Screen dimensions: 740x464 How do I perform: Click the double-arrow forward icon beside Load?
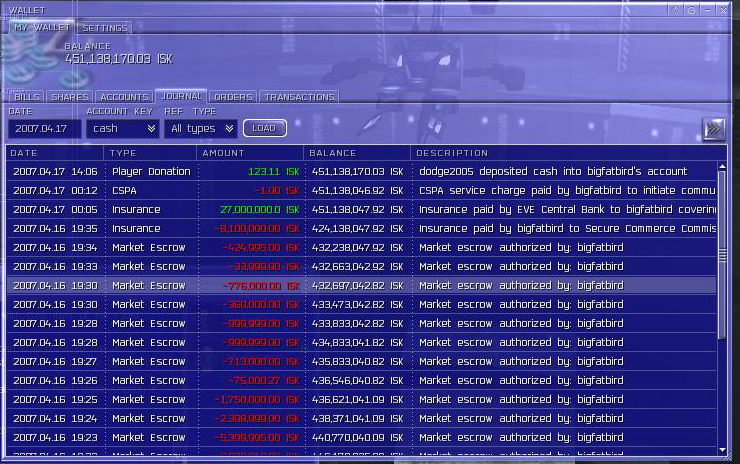pyautogui.click(x=714, y=128)
